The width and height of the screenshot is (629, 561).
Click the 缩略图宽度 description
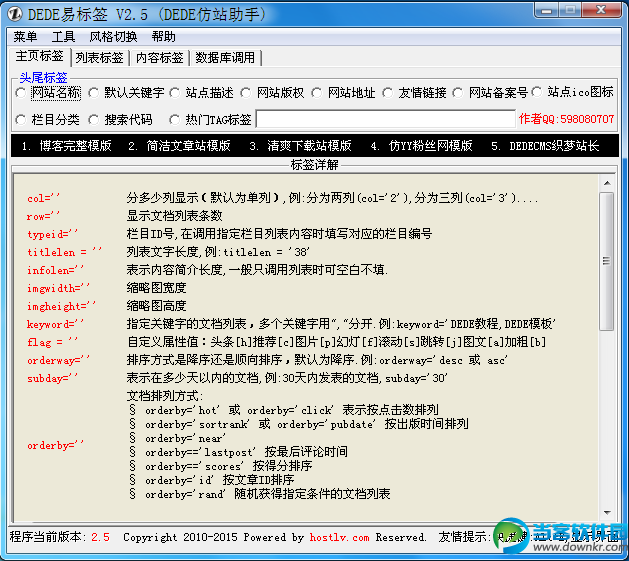(x=156, y=288)
